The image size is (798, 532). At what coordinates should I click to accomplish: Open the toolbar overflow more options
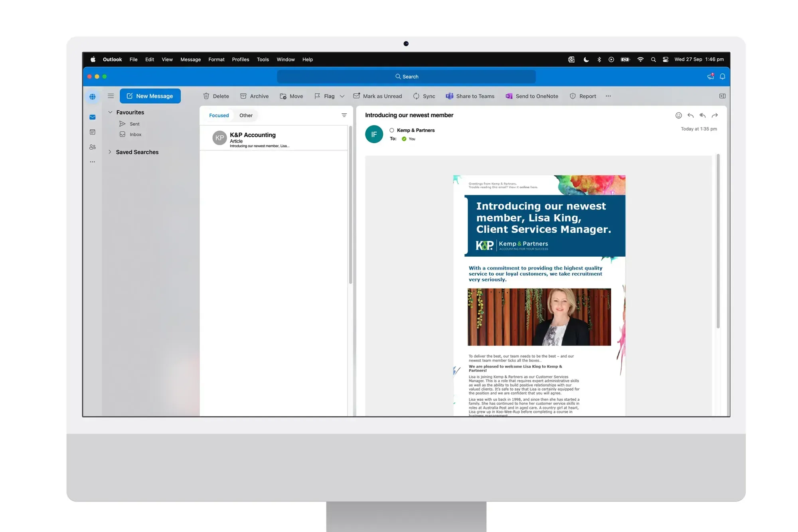608,96
